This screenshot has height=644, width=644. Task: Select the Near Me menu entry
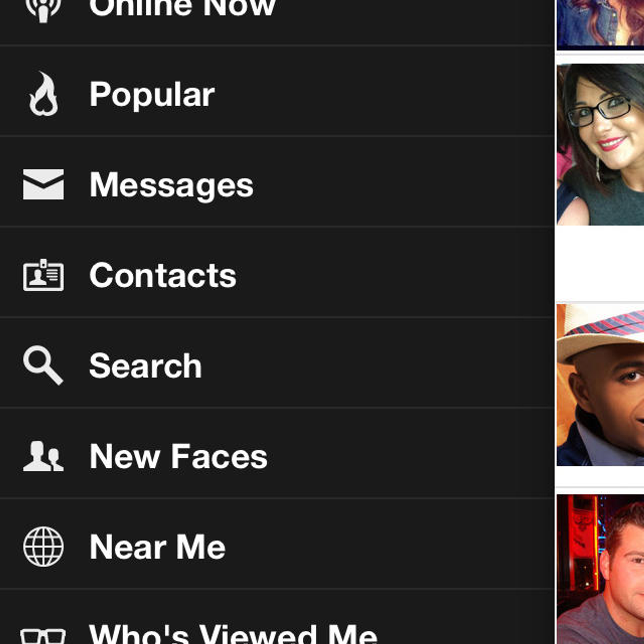click(x=277, y=544)
